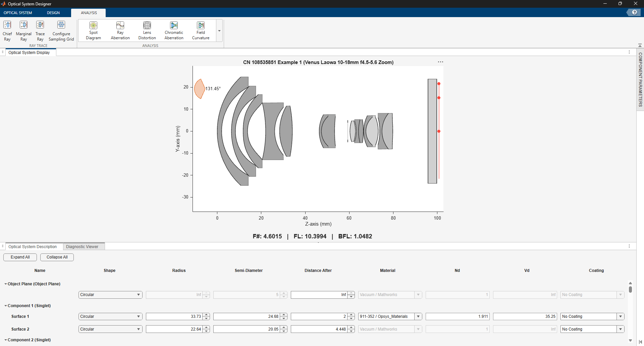
Task: Expand the Component Parameters side panel
Action: point(640,79)
